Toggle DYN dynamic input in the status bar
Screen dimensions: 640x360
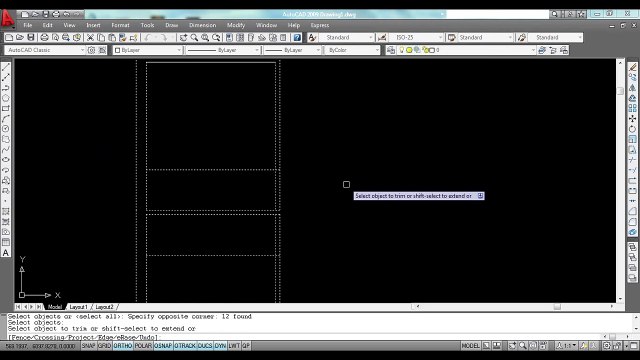pyautogui.click(x=220, y=346)
